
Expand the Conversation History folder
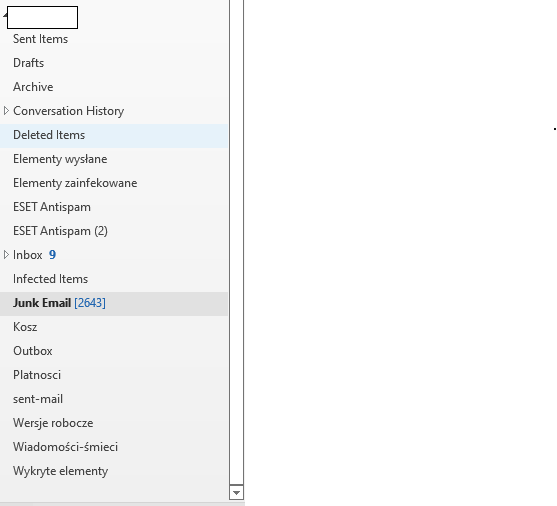(x=6, y=111)
